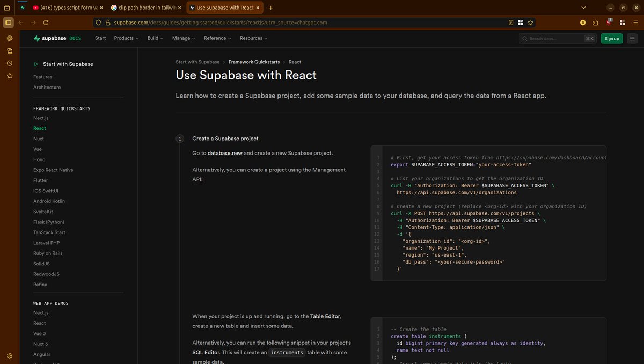The height and width of the screenshot is (364, 644).
Task: Open the Android Kotlin quickstart
Action: tap(49, 201)
